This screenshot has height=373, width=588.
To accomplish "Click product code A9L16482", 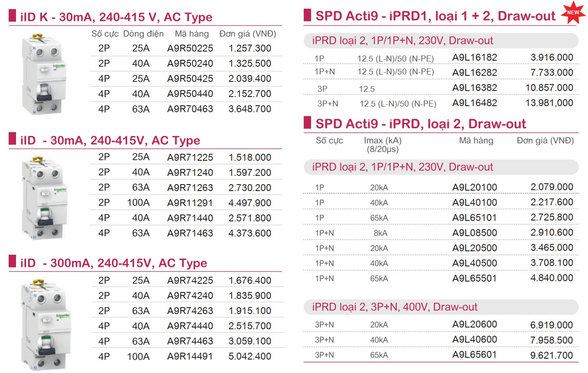I will coord(475,103).
